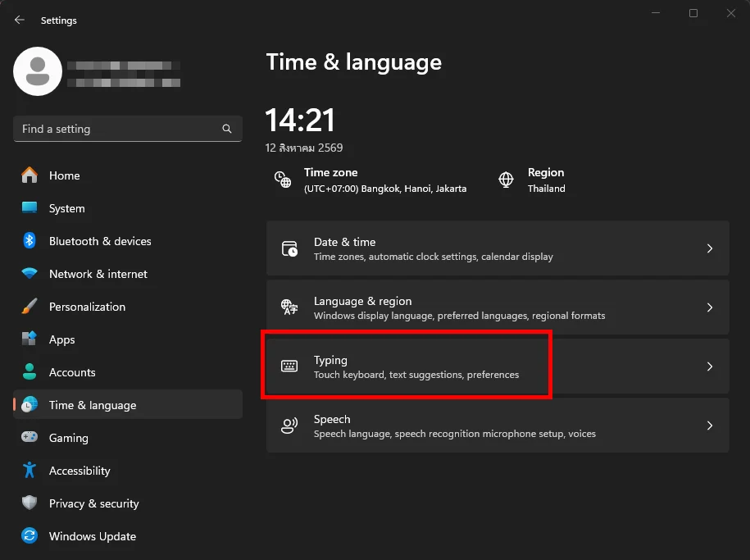
Task: Open Gaming label in sidebar
Action: (x=68, y=438)
